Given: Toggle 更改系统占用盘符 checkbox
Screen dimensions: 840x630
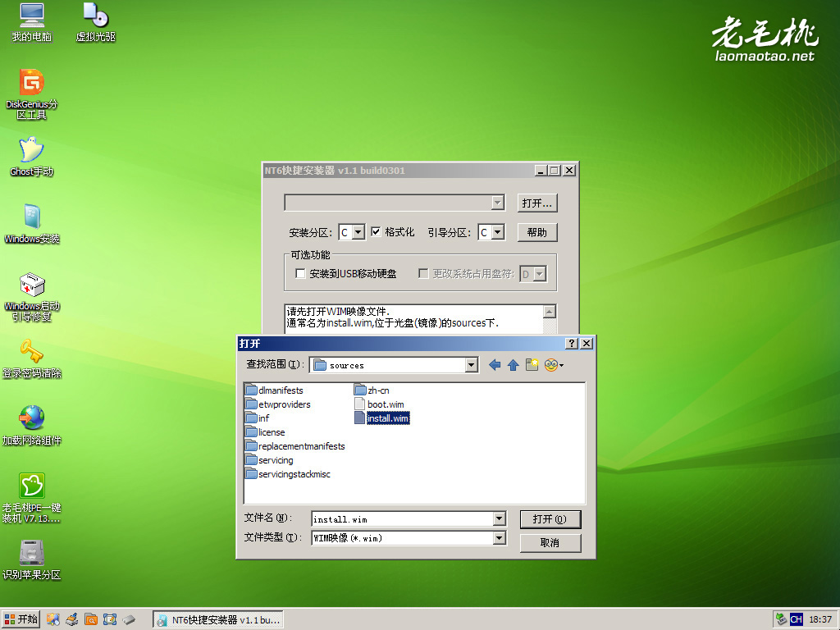Looking at the screenshot, I should 423,274.
